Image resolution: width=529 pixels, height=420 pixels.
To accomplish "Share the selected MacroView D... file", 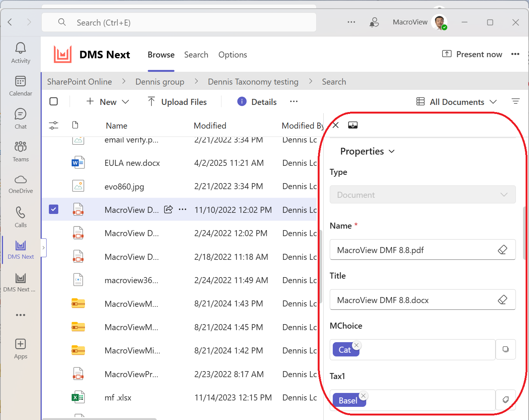I will pyautogui.click(x=168, y=209).
